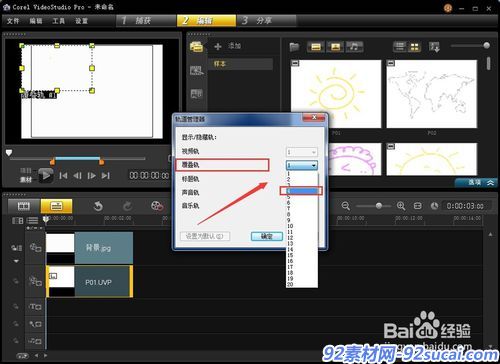Image resolution: width=500 pixels, height=364 pixels.
Task: Open the Tools menu
Action: pos(59,21)
